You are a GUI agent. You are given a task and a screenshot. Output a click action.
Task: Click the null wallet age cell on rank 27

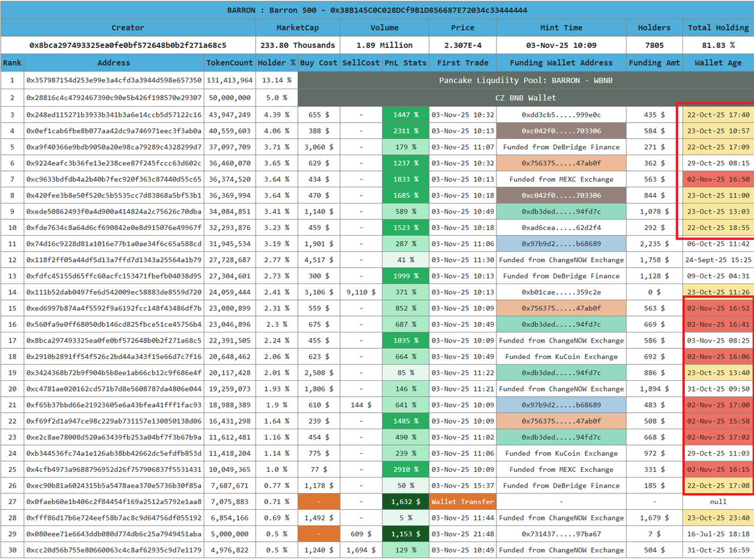(718, 502)
